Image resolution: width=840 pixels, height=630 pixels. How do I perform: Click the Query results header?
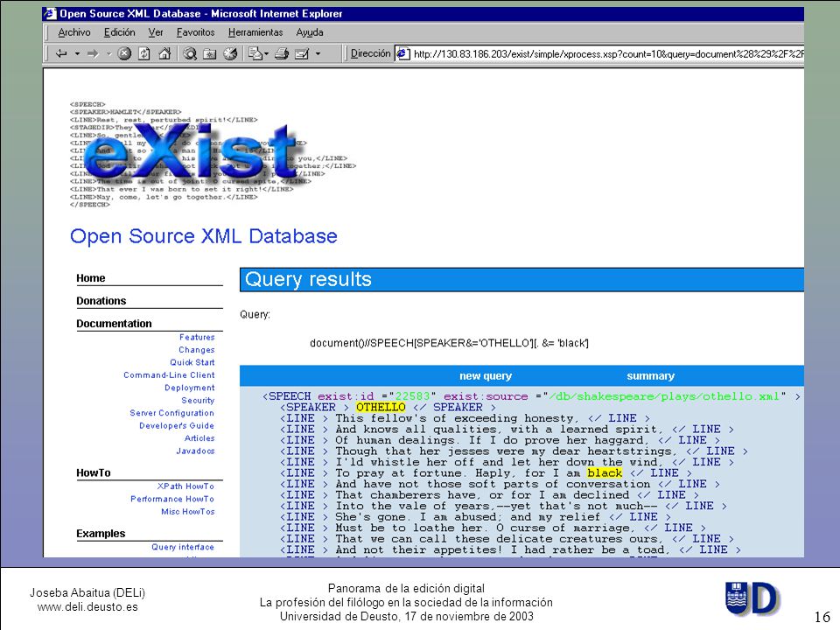click(x=308, y=279)
